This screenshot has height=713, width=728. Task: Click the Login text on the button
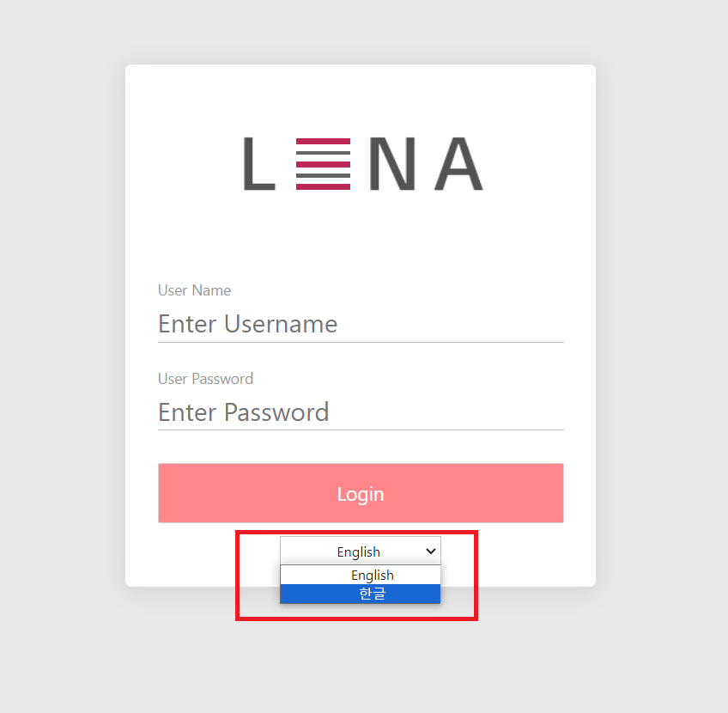click(361, 494)
